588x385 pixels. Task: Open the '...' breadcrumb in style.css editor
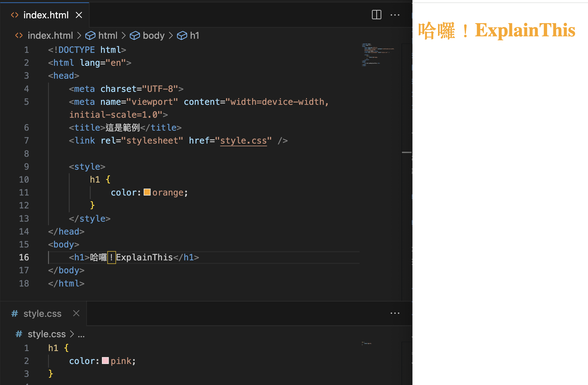(81, 334)
